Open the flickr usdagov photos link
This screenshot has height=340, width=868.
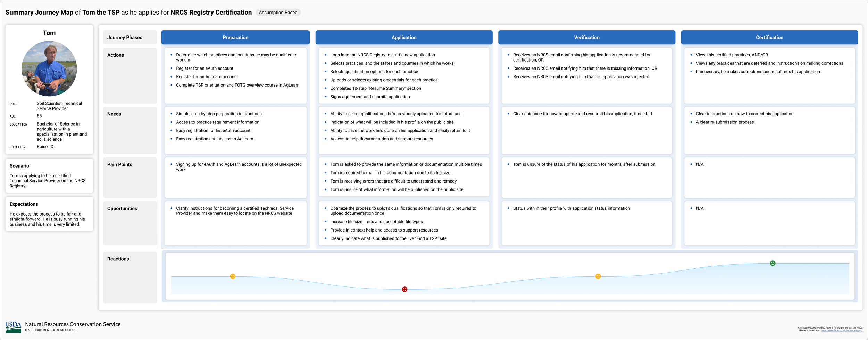click(x=842, y=330)
